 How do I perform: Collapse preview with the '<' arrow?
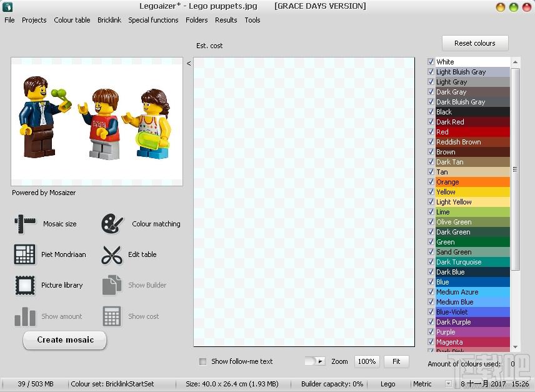coord(189,63)
